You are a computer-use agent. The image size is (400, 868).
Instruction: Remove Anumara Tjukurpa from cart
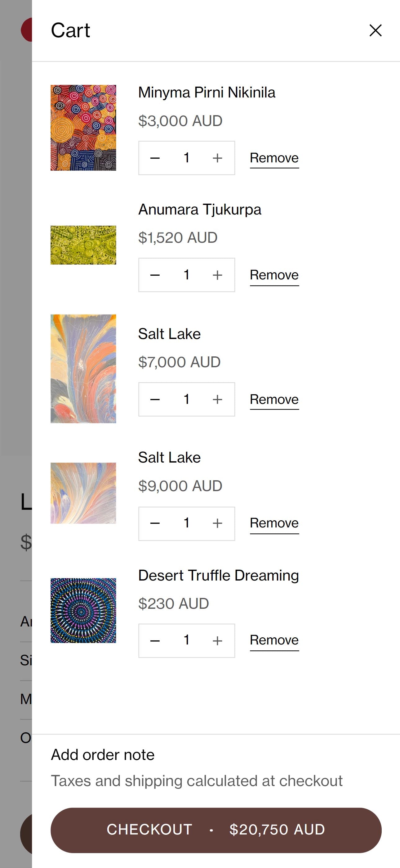(x=274, y=275)
